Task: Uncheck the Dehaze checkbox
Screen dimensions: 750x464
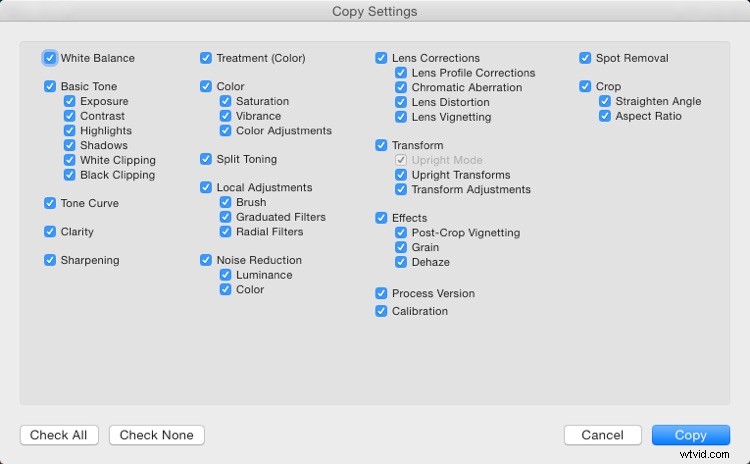Action: tap(401, 262)
